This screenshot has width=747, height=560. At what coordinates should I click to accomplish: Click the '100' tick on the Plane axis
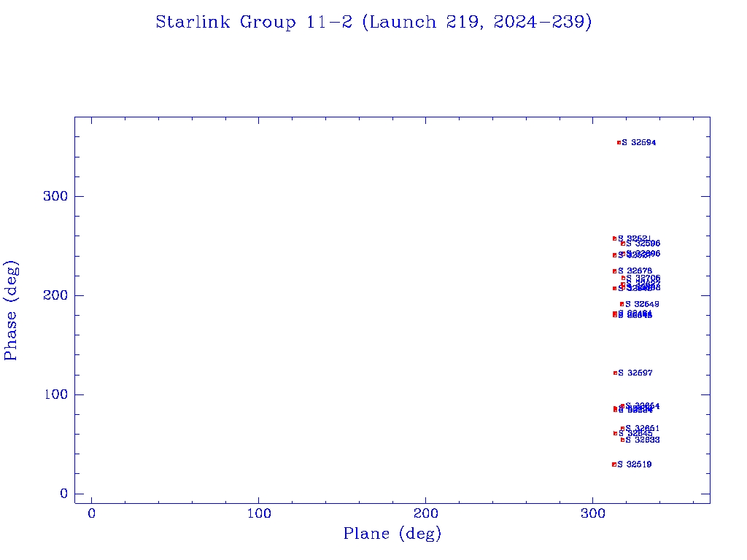259,513
